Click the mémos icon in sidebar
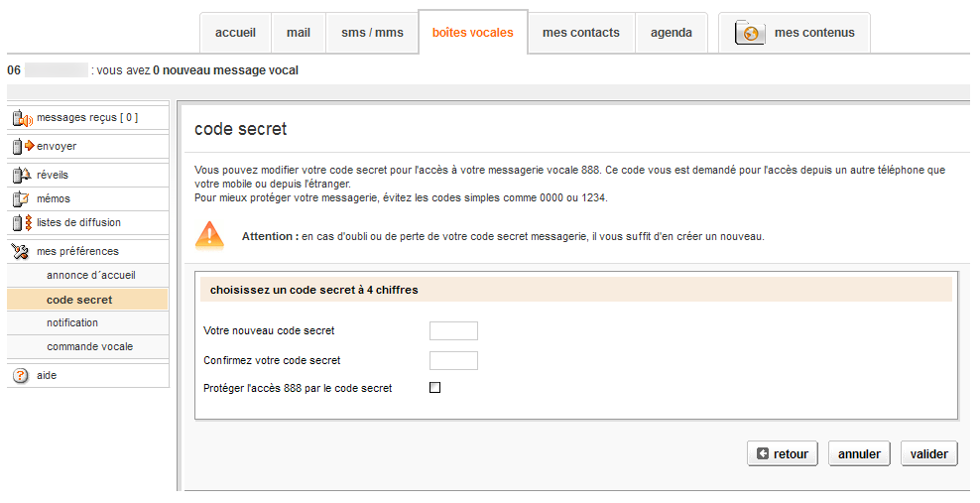Viewport: 980px width, 503px height. [x=22, y=199]
